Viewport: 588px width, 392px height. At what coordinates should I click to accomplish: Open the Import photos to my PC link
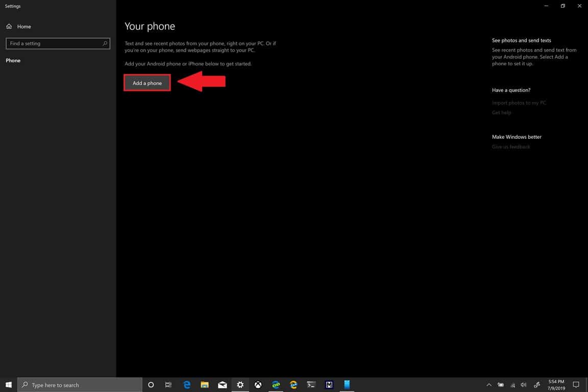point(519,103)
